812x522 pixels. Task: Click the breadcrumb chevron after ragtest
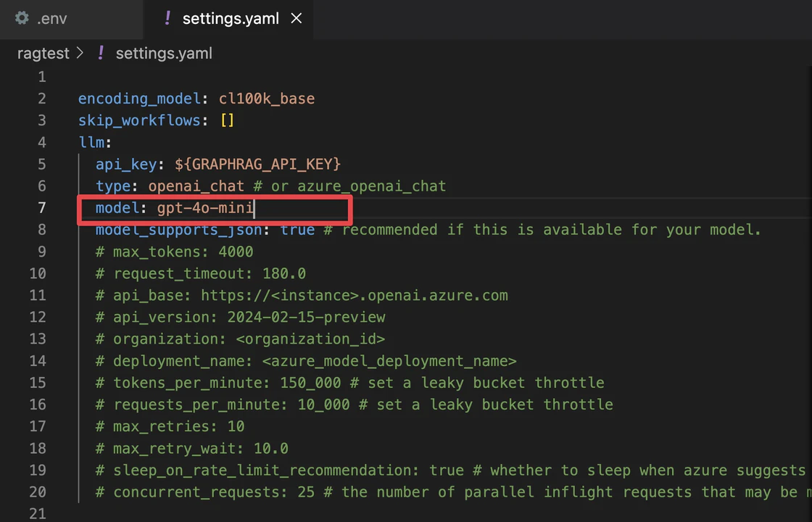pos(80,53)
